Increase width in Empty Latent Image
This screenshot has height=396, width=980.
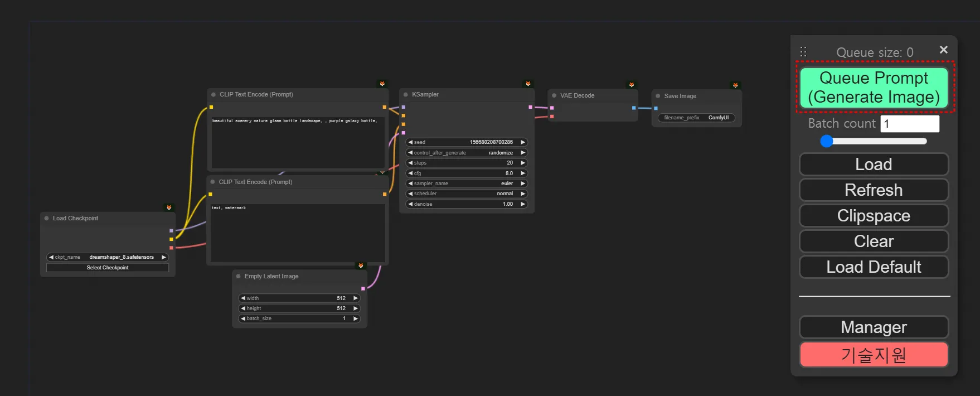356,298
